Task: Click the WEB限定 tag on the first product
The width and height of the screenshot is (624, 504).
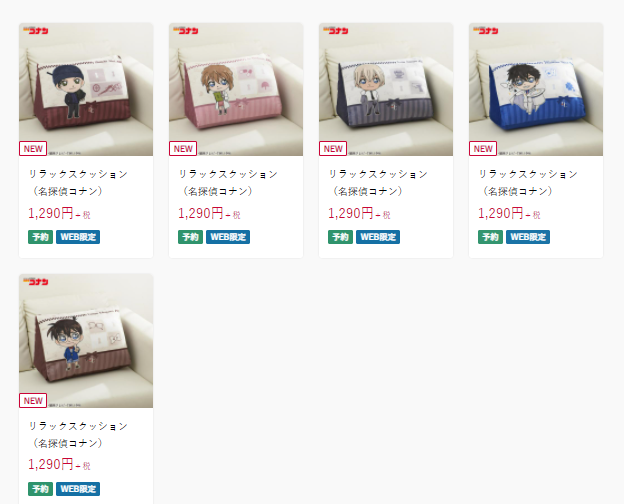Action: tap(78, 237)
